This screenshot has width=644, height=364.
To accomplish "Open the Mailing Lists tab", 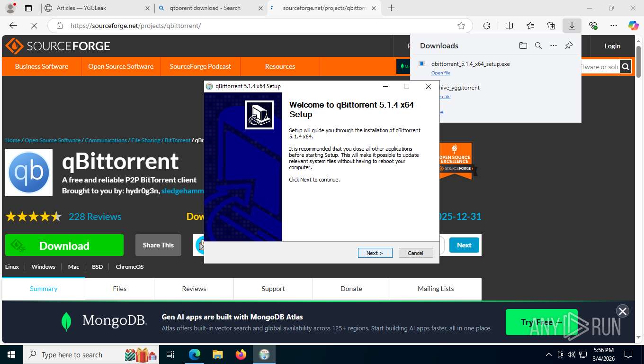I will pos(436,289).
